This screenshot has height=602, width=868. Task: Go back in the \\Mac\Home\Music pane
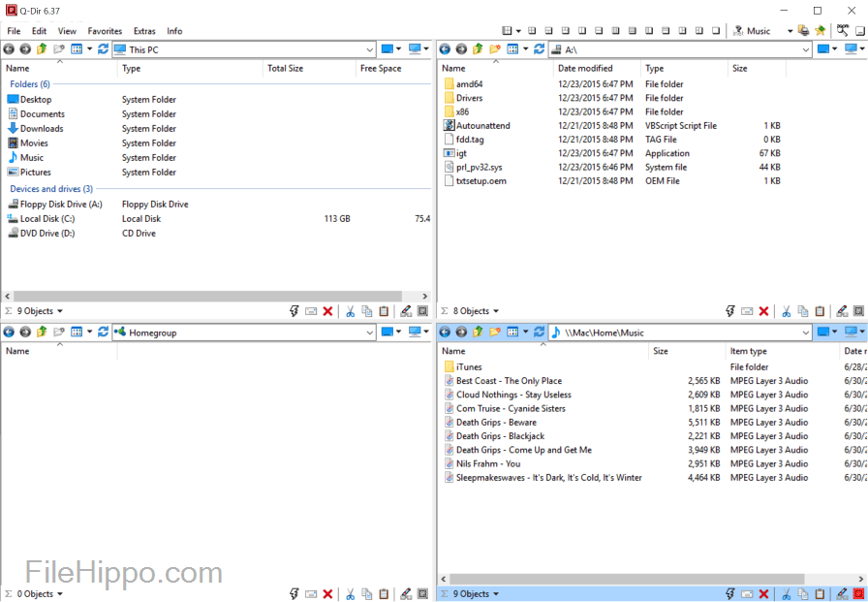pos(445,333)
